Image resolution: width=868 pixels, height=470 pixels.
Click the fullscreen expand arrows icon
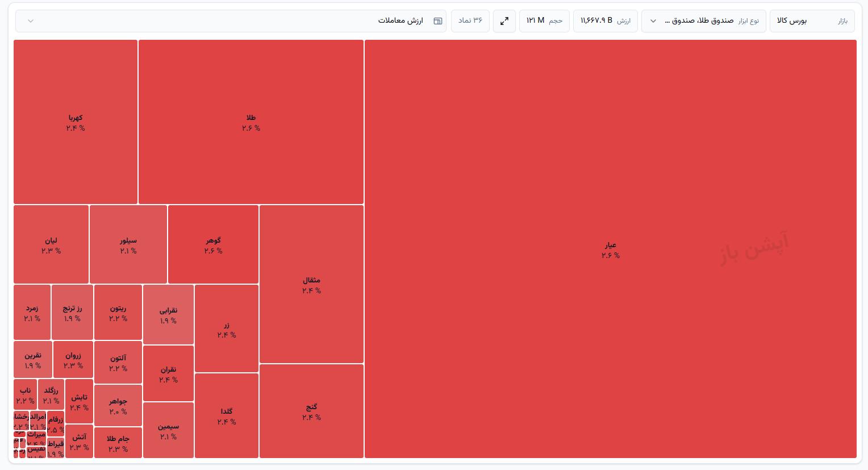(x=504, y=21)
